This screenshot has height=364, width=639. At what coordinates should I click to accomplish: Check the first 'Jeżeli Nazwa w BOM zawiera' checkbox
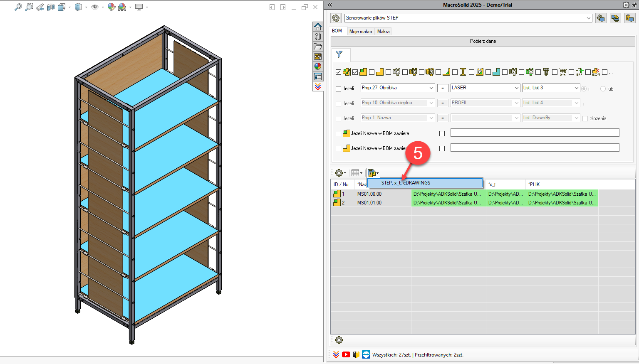coord(338,134)
